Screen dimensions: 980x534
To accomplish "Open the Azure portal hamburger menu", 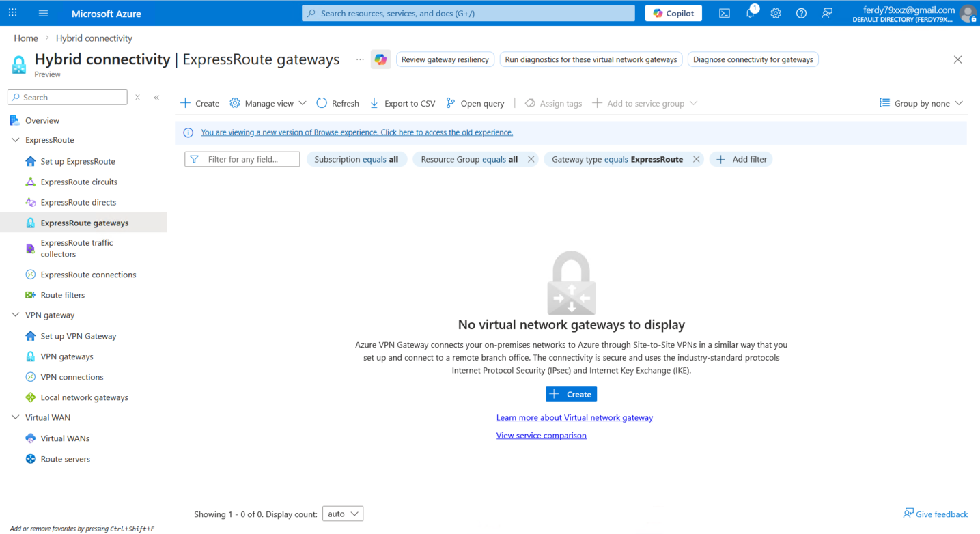I will pyautogui.click(x=44, y=13).
